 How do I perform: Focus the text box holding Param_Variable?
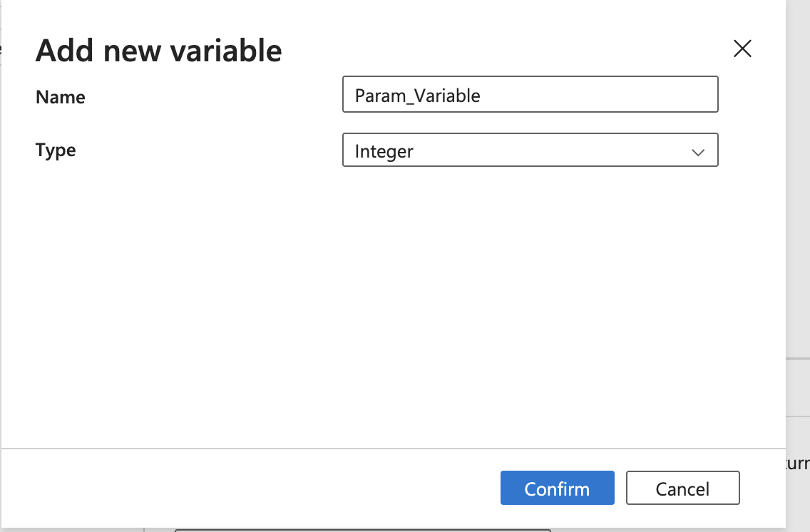click(x=530, y=94)
